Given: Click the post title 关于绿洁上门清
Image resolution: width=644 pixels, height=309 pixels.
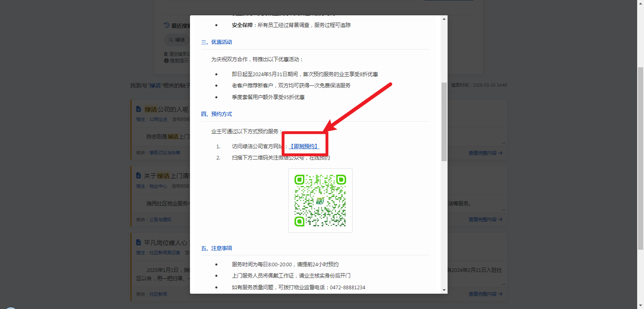Looking at the screenshot, I should tap(167, 176).
